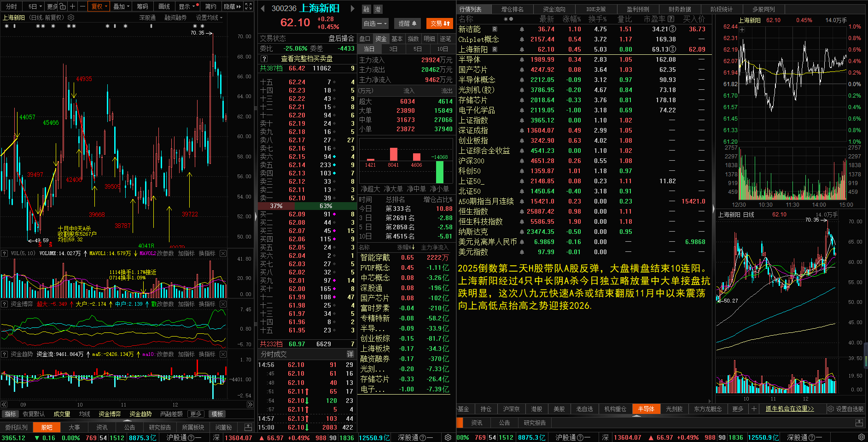Open the 5日 period dropdown
The height and width of the screenshot is (442, 868).
pos(35,6)
